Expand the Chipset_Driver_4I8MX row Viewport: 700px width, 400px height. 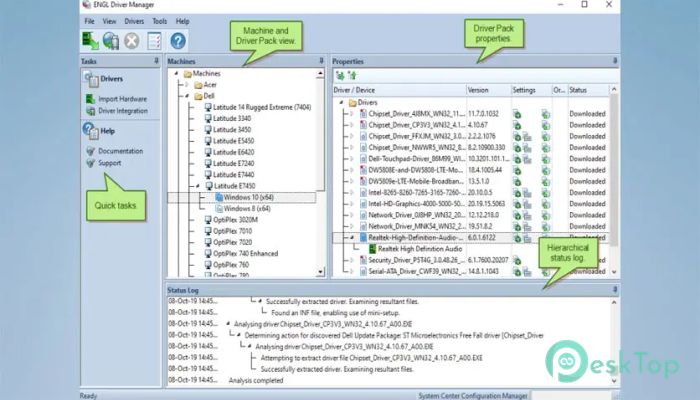point(352,113)
